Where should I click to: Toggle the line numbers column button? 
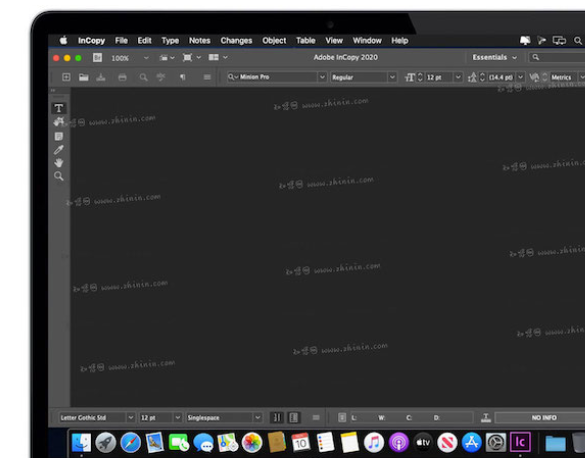pyautogui.click(x=277, y=418)
